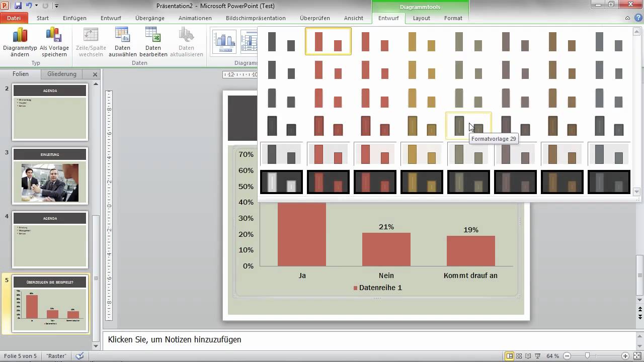Select the first chart layout thumbnail
Screen dimensions: 644x362
(x=224, y=42)
